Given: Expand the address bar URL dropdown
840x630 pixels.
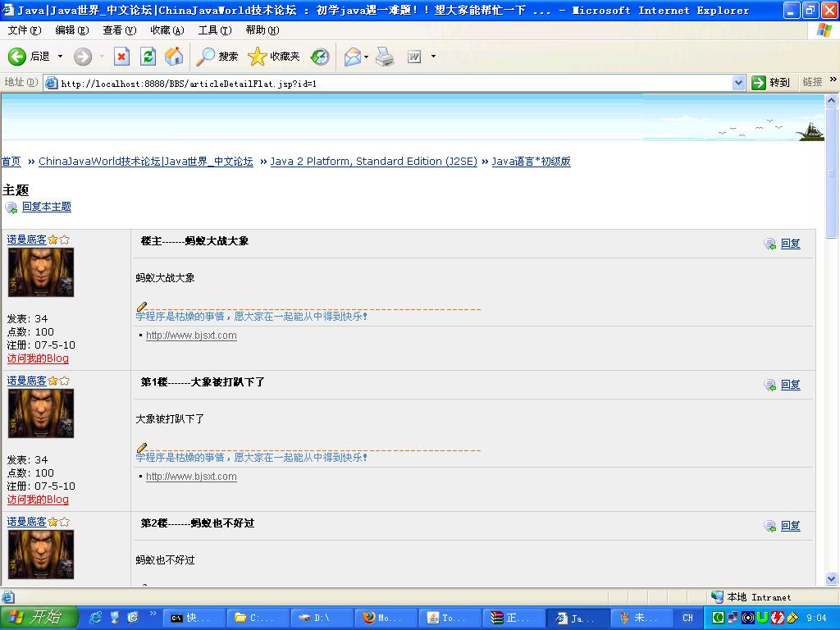Looking at the screenshot, I should pos(738,83).
